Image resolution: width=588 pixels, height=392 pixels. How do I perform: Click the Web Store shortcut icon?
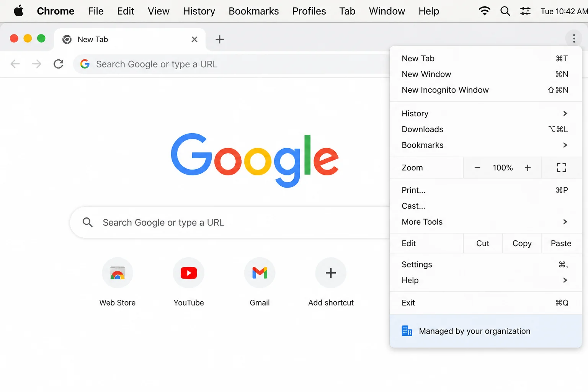(x=118, y=273)
